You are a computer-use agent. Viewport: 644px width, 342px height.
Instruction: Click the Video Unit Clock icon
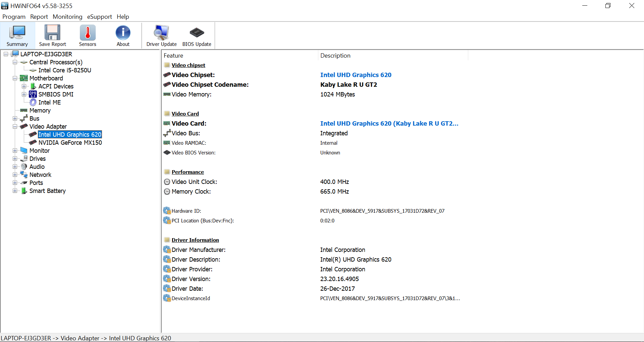(x=167, y=182)
